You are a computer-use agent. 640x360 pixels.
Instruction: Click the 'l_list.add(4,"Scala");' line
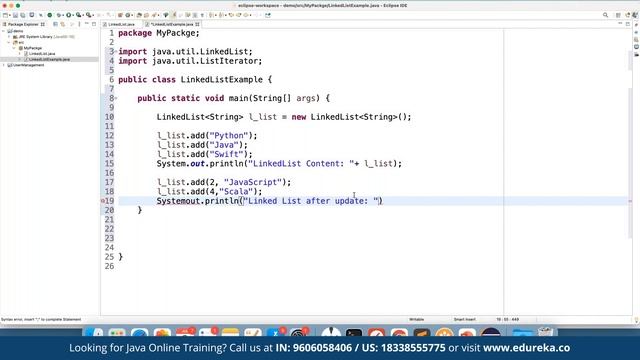pyautogui.click(x=209, y=191)
